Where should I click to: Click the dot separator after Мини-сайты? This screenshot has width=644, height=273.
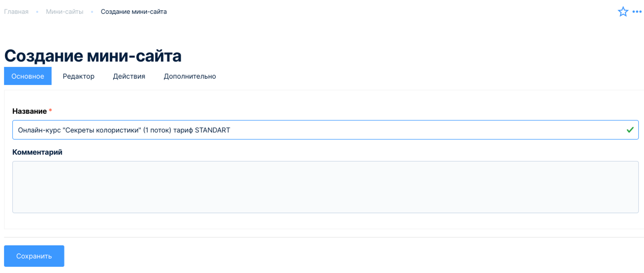click(x=92, y=12)
